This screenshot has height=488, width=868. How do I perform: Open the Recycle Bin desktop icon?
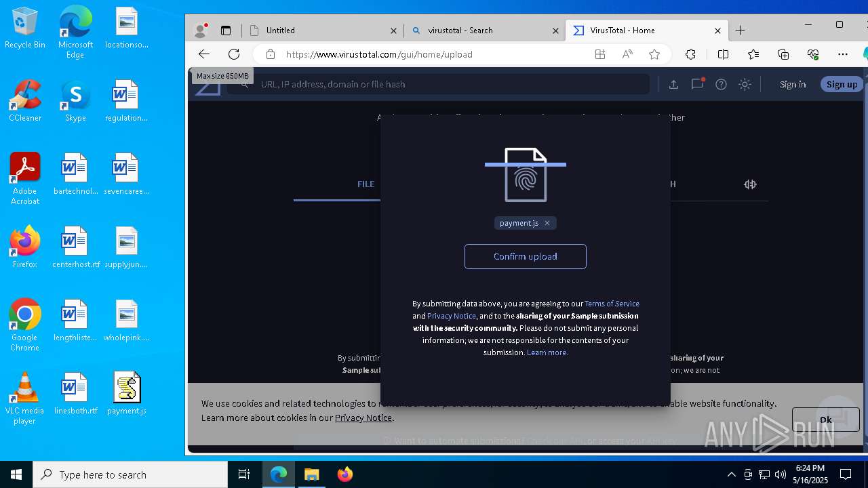point(25,28)
